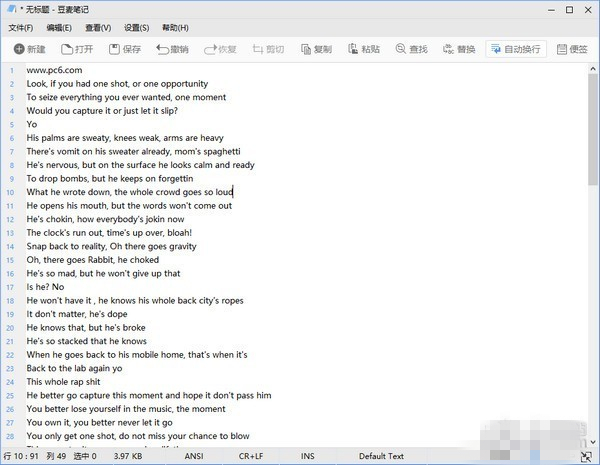Open the 文件(F) menu
This screenshot has height=465, width=600.
pyautogui.click(x=21, y=28)
